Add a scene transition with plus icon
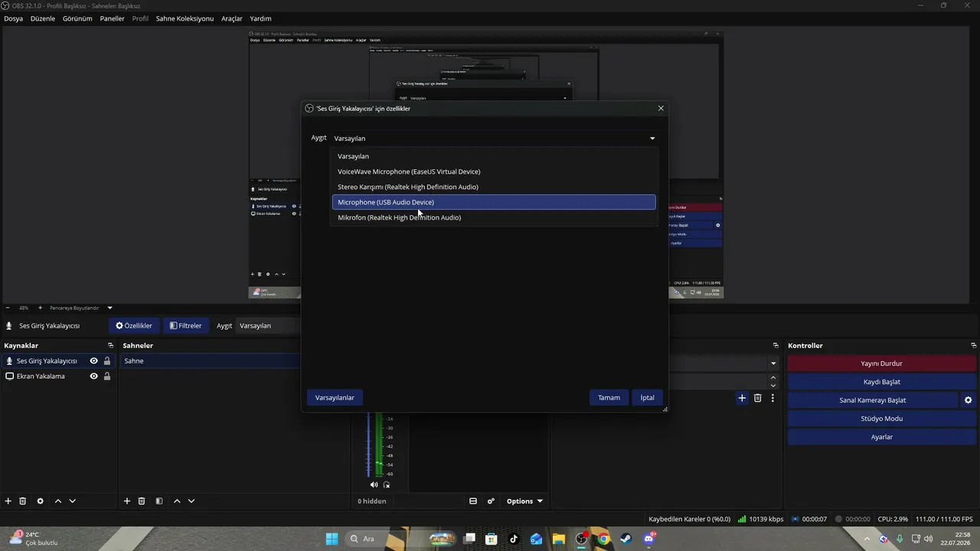The width and height of the screenshot is (980, 551). click(742, 398)
